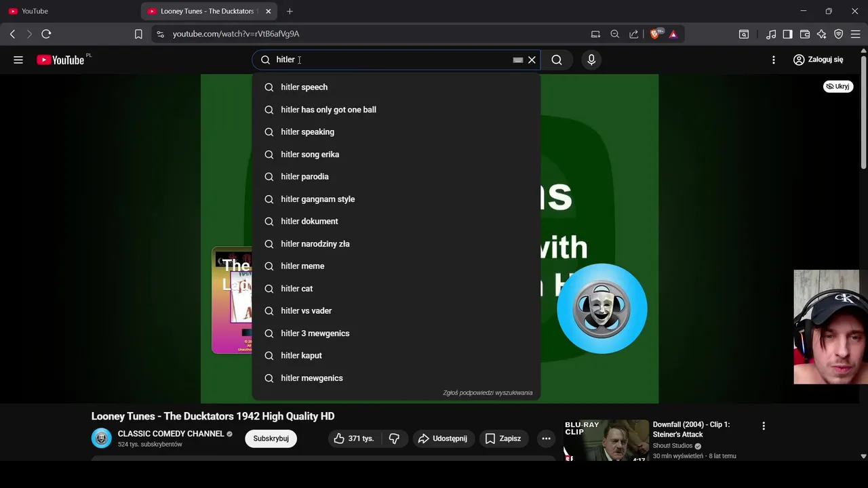Image resolution: width=868 pixels, height=488 pixels.
Task: Open the CLASSIC COMEDY CHANNEL name link
Action: [171, 434]
